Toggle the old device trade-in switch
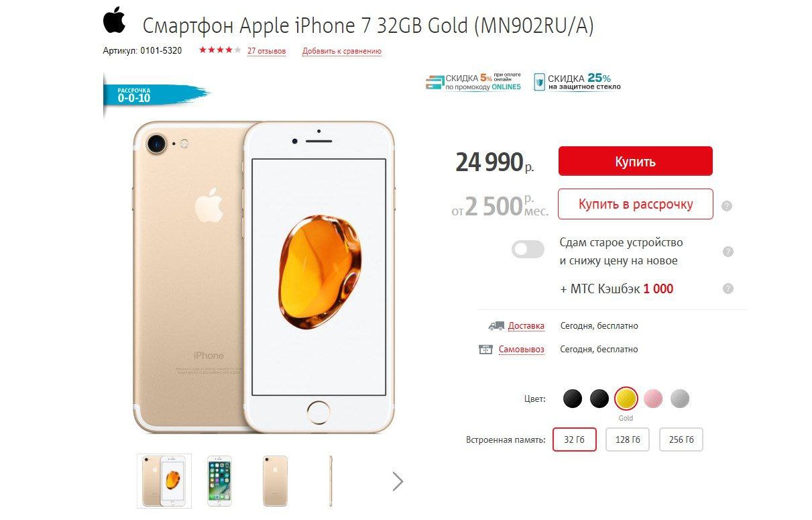The width and height of the screenshot is (812, 520). coord(528,250)
